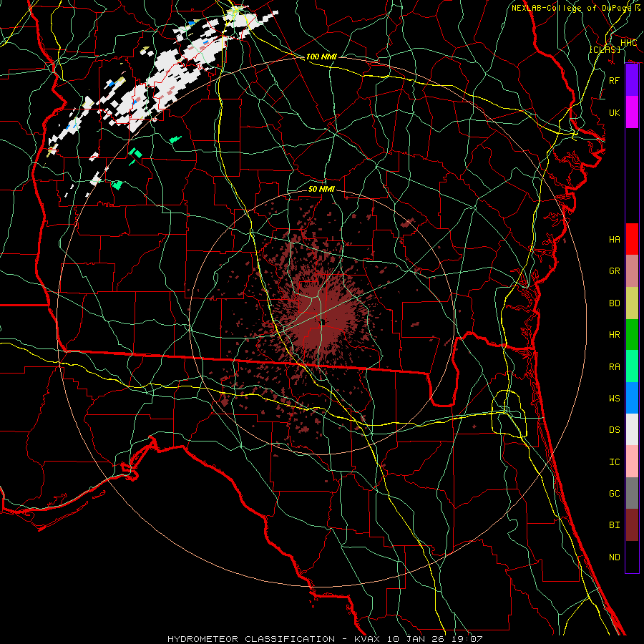The width and height of the screenshot is (644, 644).
Task: Choose the IC pink legend swatch
Action: [632, 462]
